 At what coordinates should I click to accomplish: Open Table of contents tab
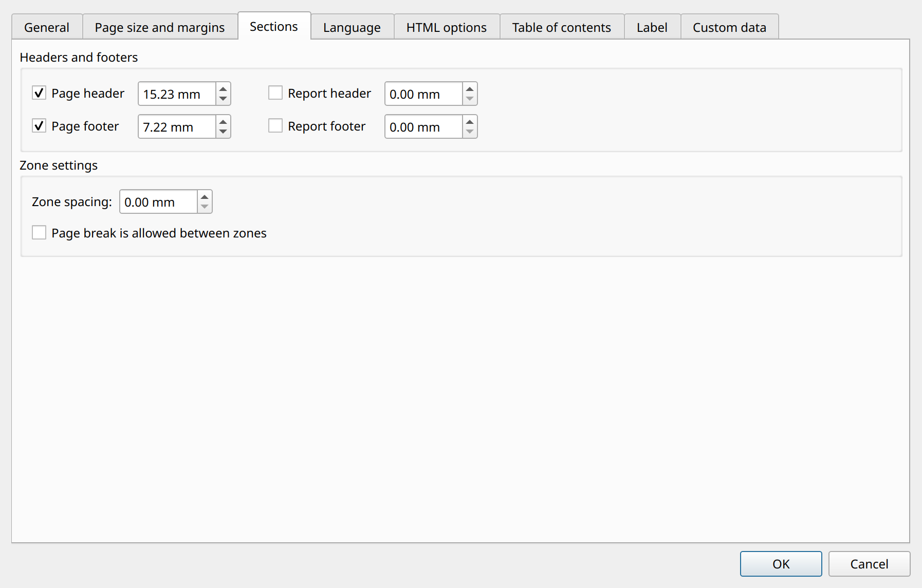pyautogui.click(x=562, y=27)
